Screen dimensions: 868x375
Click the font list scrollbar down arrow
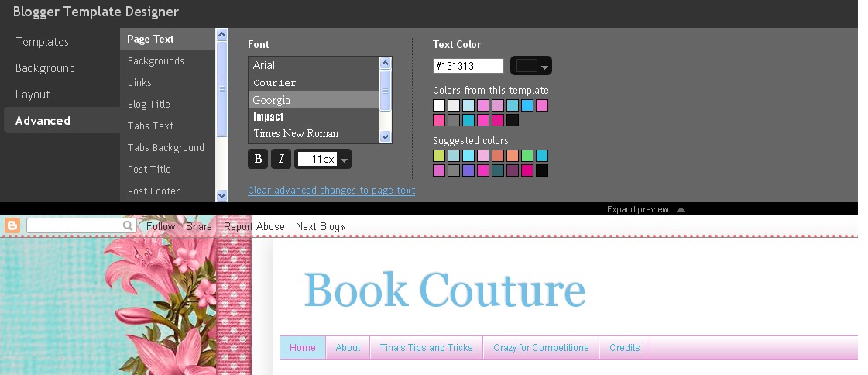pyautogui.click(x=386, y=136)
